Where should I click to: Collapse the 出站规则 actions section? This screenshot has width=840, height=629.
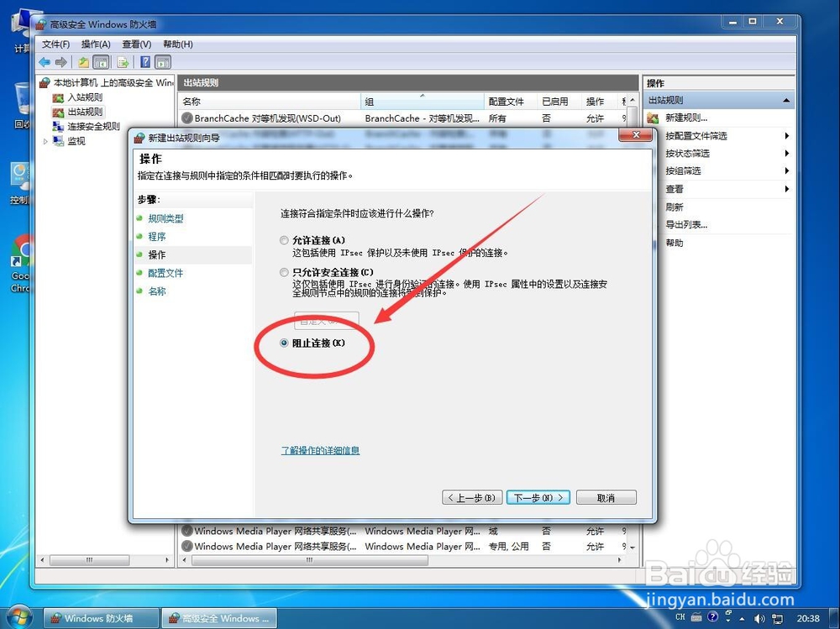(x=788, y=99)
